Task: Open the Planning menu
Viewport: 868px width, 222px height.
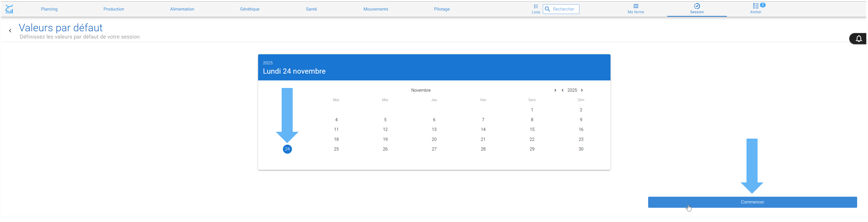Action: pos(49,9)
